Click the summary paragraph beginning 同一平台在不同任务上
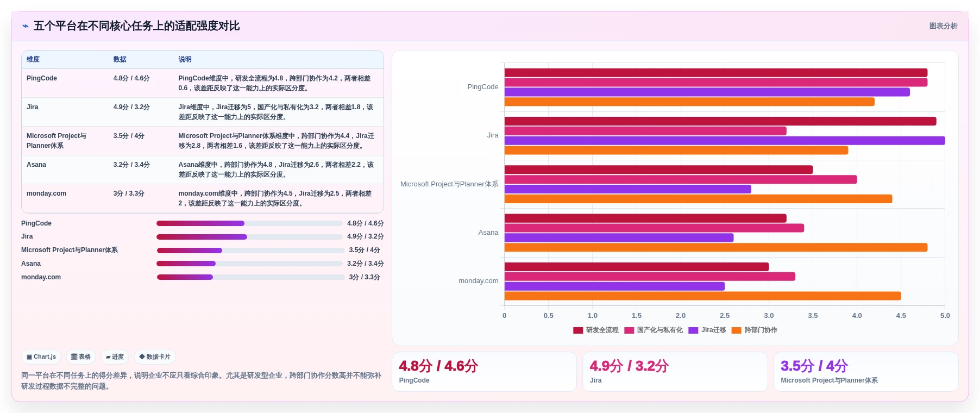This screenshot has width=980, height=413. pos(202,381)
